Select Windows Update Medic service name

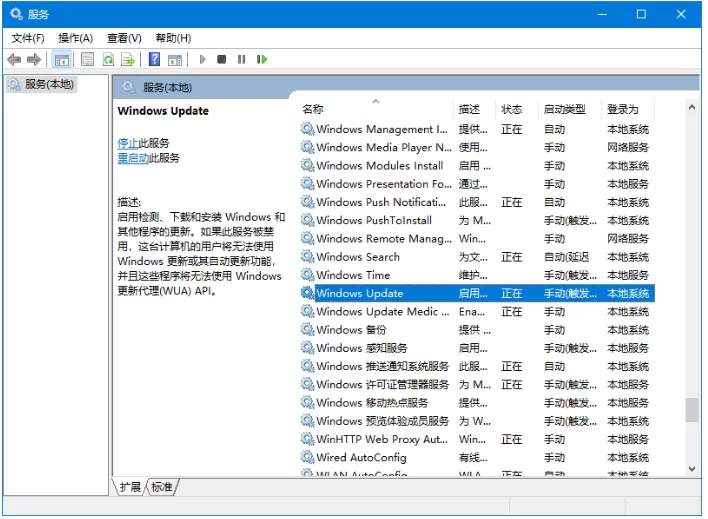(383, 312)
